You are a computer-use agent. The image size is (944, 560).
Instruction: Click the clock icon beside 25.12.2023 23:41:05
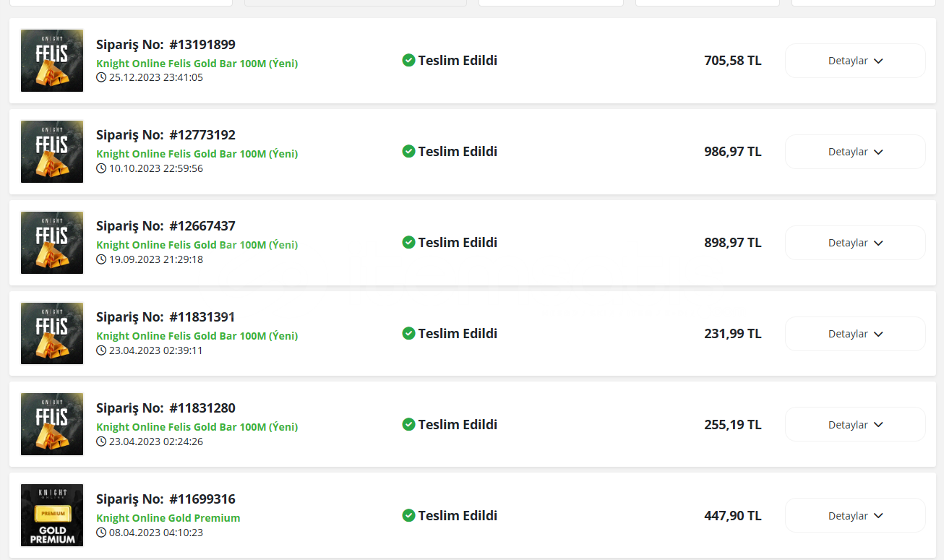[101, 77]
